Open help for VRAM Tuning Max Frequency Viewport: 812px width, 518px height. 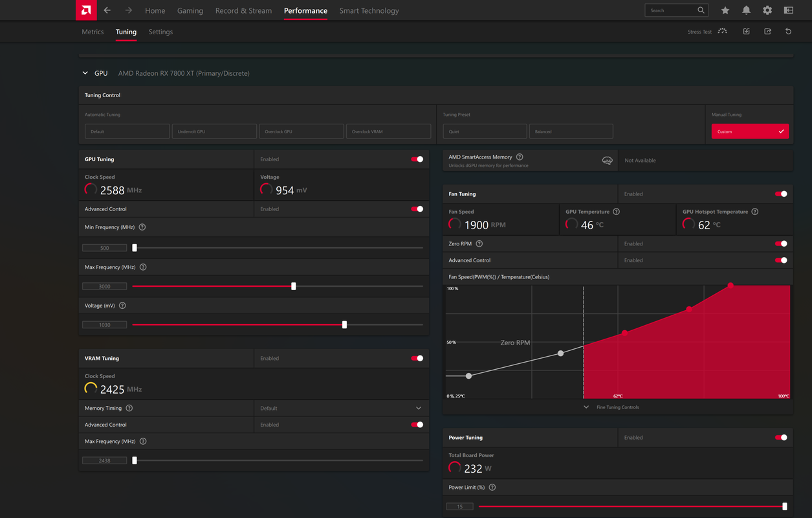click(x=143, y=442)
